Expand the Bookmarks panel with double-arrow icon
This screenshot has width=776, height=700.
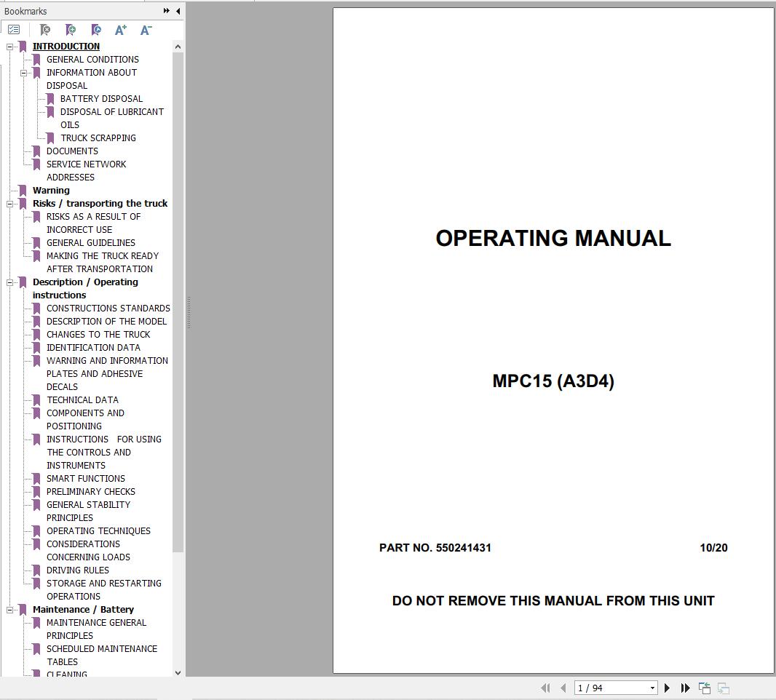click(167, 11)
